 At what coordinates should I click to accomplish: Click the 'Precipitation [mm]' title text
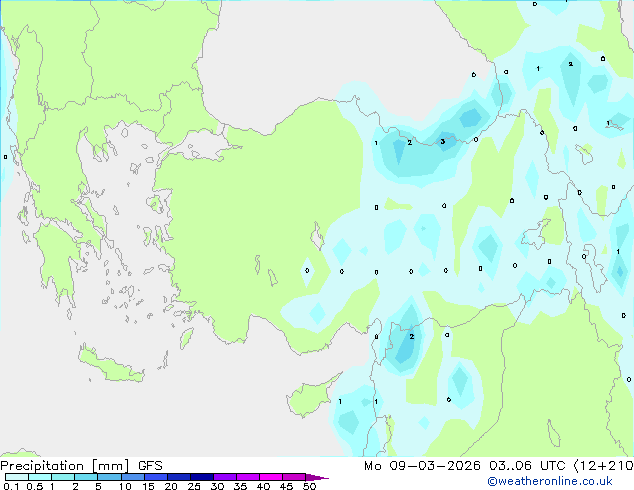[65, 466]
